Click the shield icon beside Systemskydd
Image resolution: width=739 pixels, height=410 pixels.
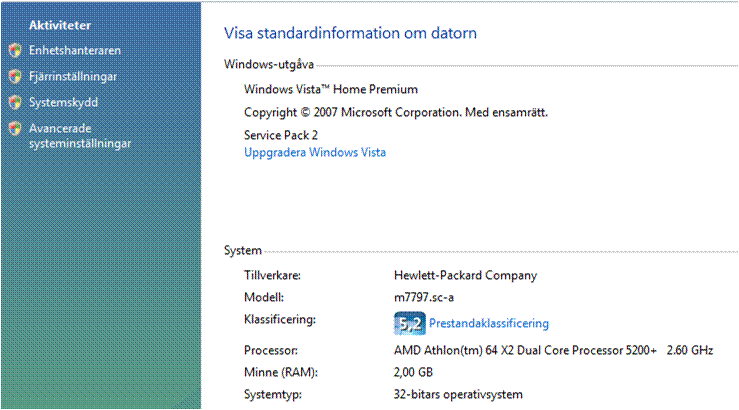[15, 102]
